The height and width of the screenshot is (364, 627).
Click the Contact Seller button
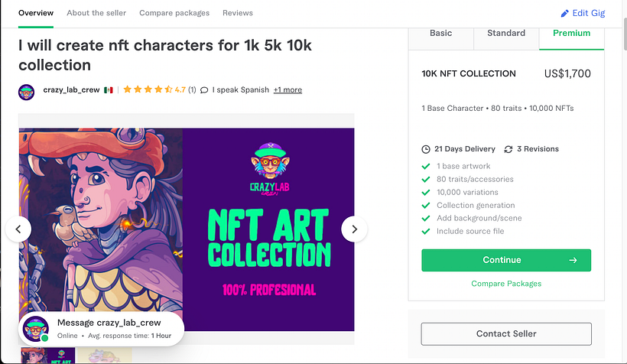pos(506,333)
